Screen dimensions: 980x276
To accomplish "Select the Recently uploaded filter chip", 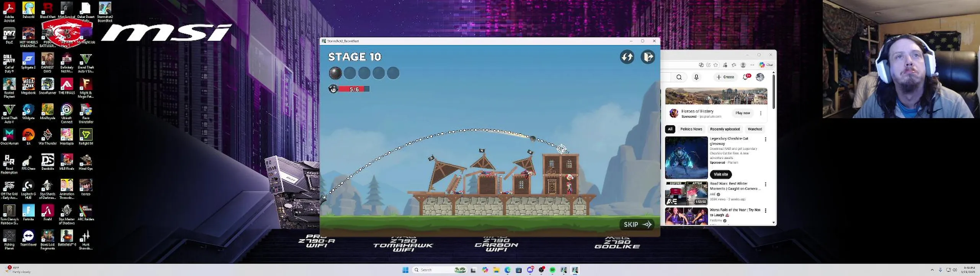I will tap(725, 129).
